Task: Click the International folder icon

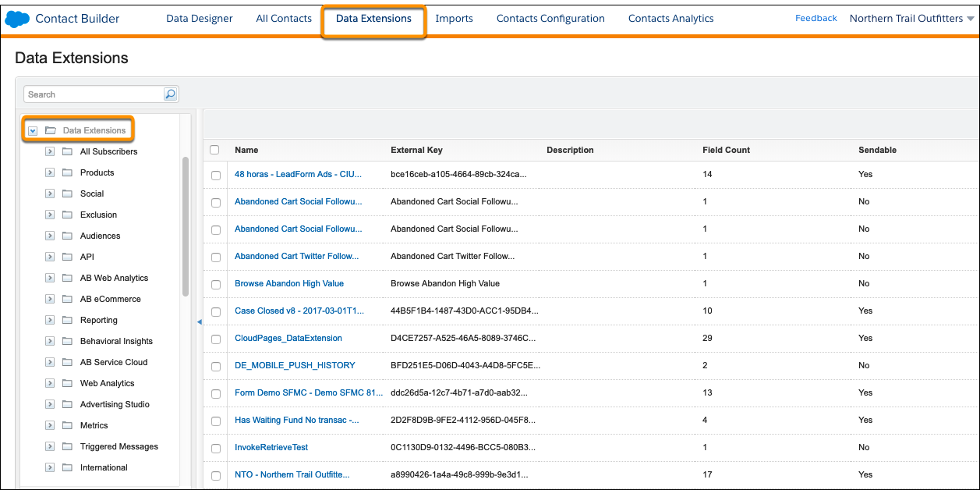Action: tap(67, 467)
